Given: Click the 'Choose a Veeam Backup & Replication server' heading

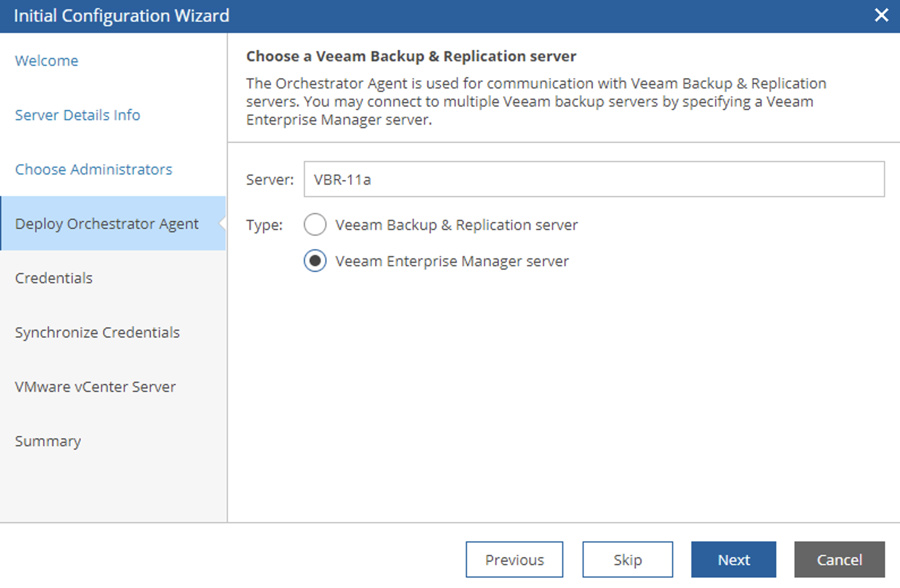Looking at the screenshot, I should (x=411, y=56).
